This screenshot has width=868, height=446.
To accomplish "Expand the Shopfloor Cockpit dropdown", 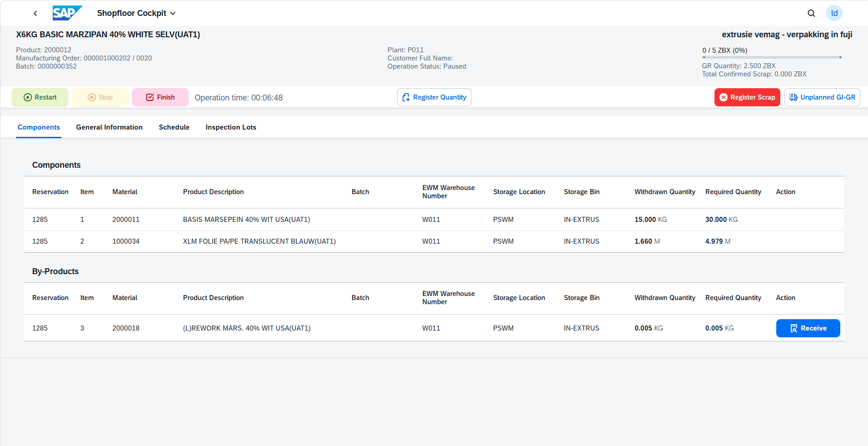I will [136, 13].
